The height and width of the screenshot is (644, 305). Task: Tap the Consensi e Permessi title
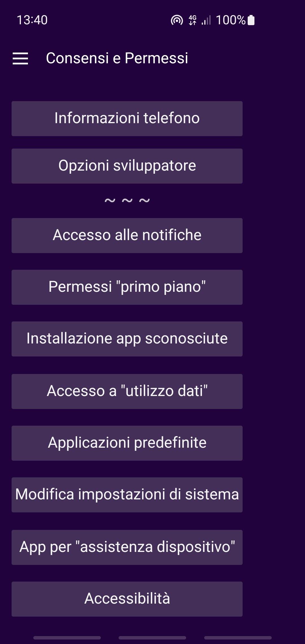(x=117, y=58)
